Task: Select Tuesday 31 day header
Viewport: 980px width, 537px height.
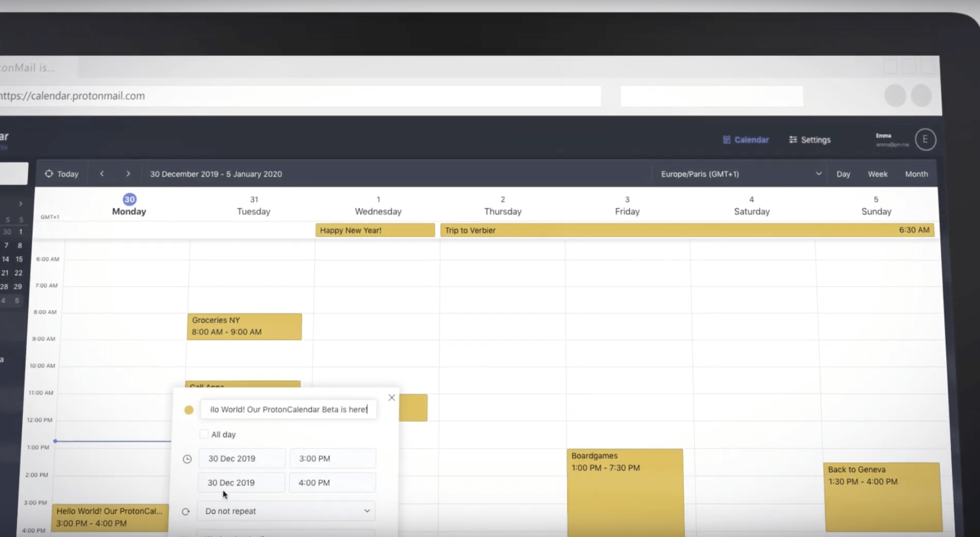Action: 254,206
